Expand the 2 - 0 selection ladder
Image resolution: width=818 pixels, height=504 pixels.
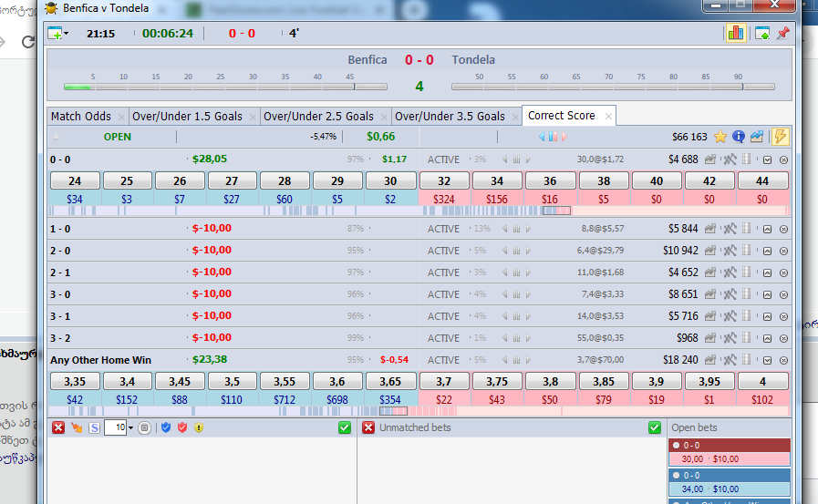[x=767, y=251]
